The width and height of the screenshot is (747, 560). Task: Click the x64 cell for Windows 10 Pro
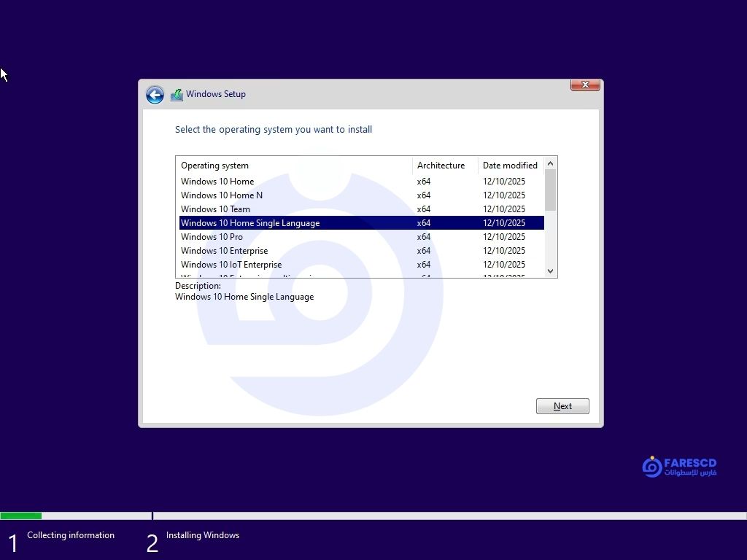[x=424, y=237]
